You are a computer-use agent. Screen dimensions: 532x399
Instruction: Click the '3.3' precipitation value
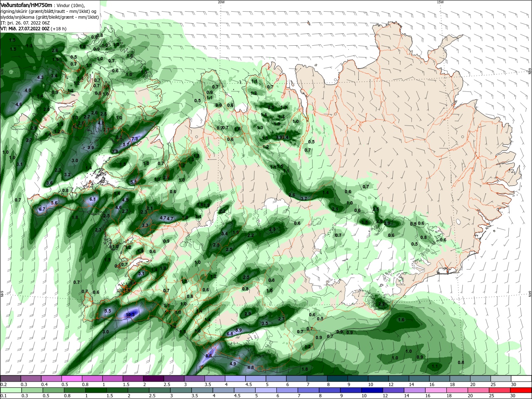coord(145,225)
